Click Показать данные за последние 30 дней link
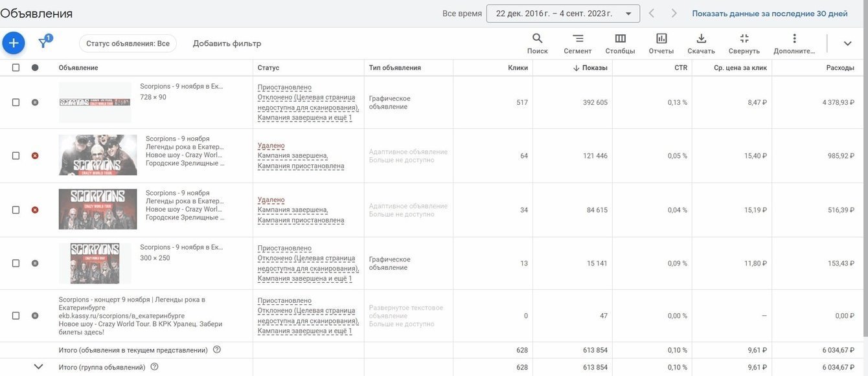 coord(770,14)
